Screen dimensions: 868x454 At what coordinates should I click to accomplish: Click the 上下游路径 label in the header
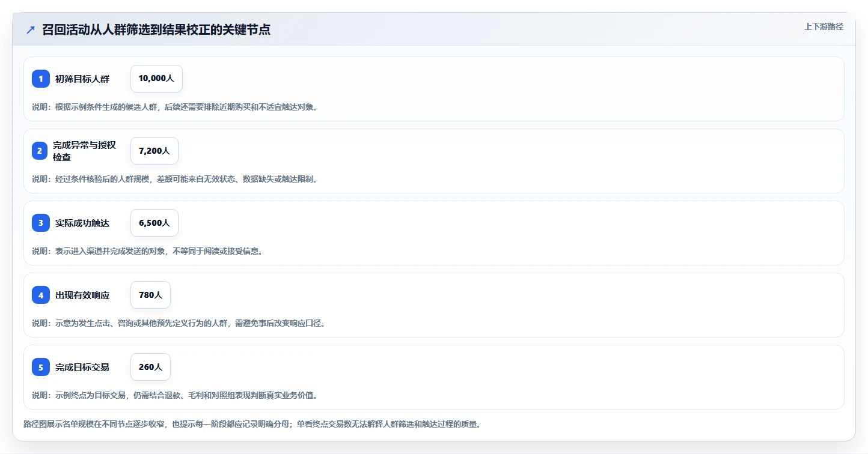(824, 26)
